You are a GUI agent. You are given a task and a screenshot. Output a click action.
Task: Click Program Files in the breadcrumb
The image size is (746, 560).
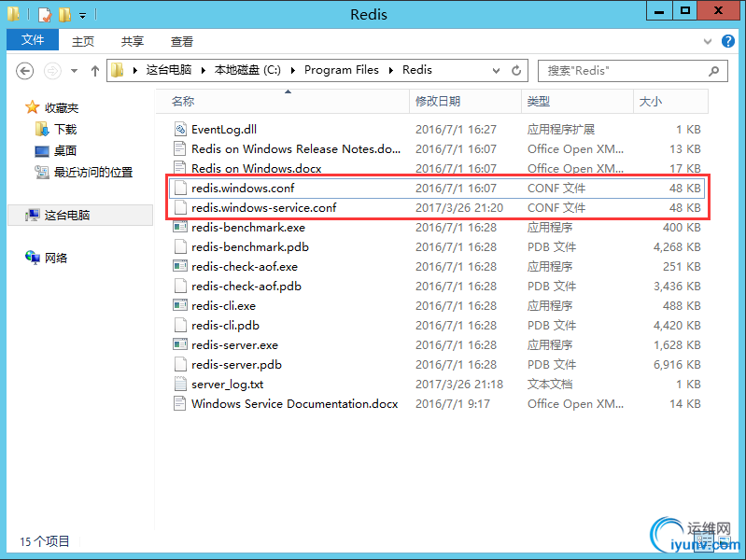[342, 70]
